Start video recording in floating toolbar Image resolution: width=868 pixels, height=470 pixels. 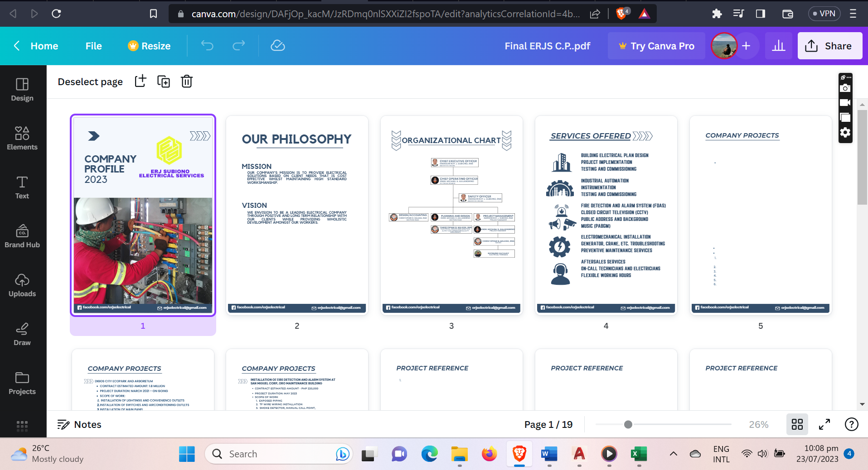pos(845,103)
